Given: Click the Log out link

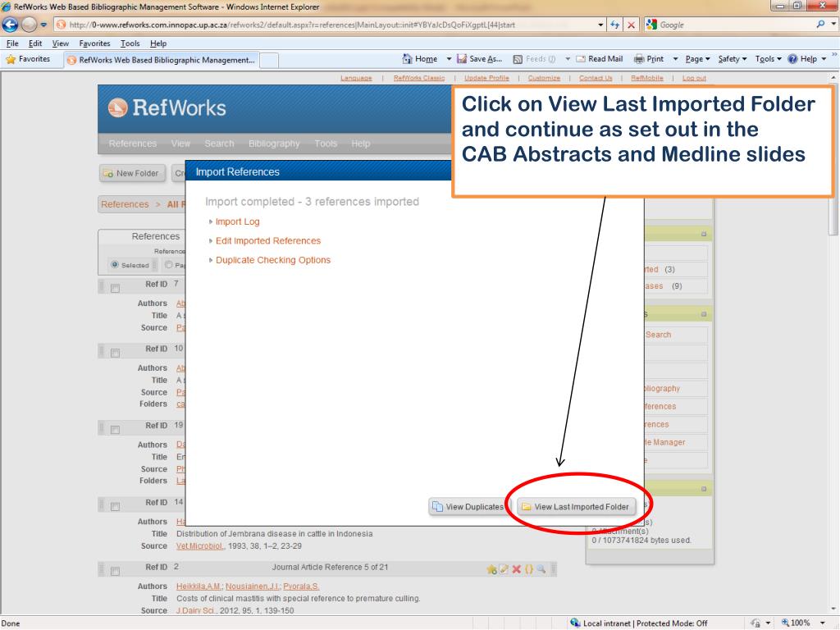Looking at the screenshot, I should (x=694, y=78).
